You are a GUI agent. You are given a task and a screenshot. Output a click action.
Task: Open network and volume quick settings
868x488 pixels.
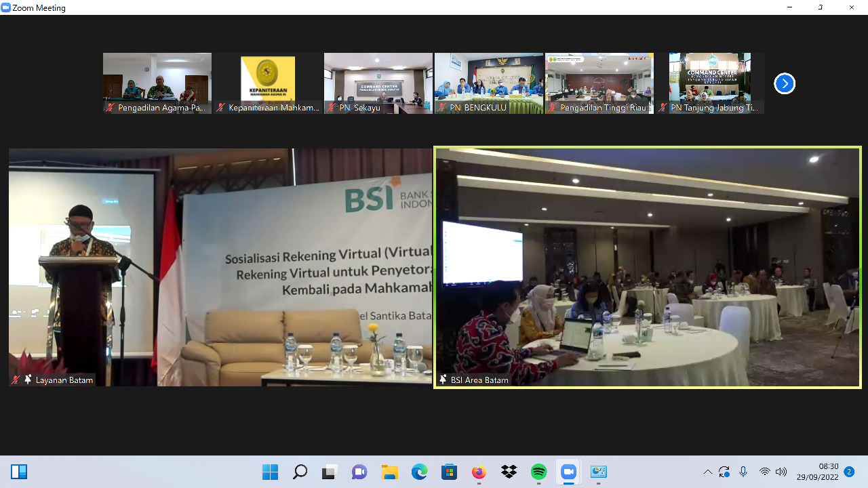pyautogui.click(x=772, y=472)
